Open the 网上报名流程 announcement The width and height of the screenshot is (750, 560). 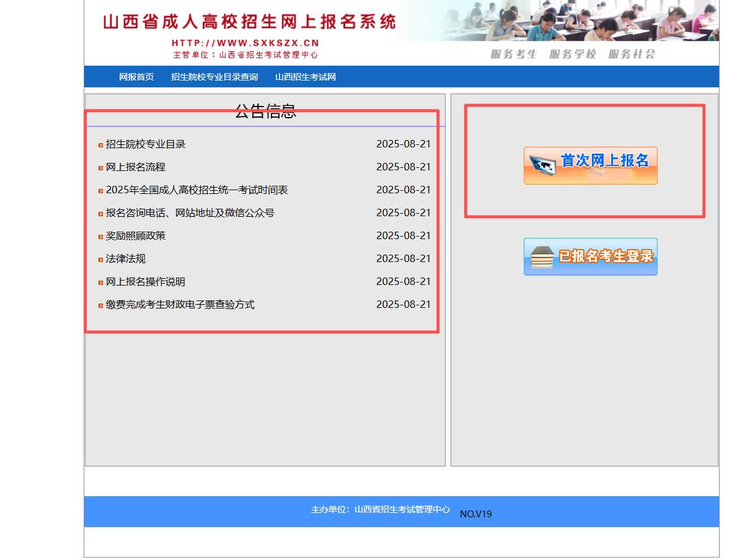[136, 167]
